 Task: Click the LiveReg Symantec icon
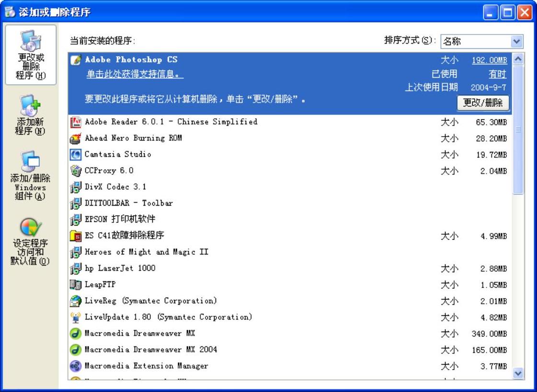(75, 301)
